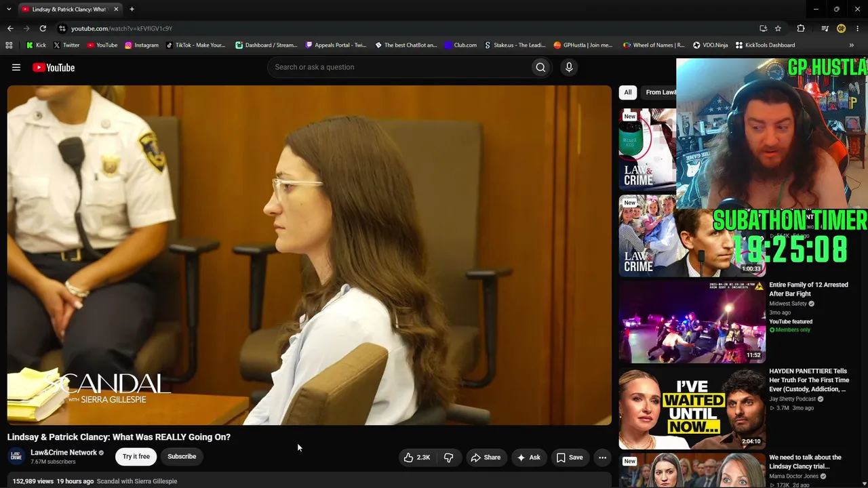Screen dimensions: 868x488
Task: Click the Try it free button
Action: [x=136, y=457]
